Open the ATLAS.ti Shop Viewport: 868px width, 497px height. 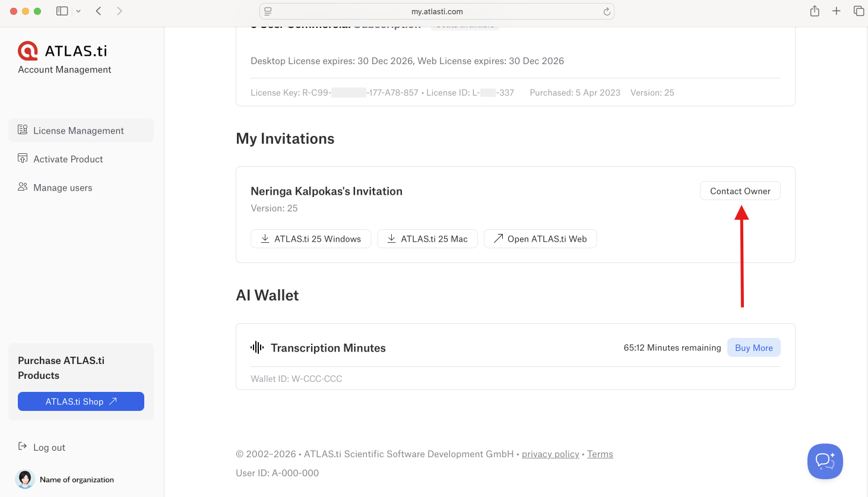81,401
